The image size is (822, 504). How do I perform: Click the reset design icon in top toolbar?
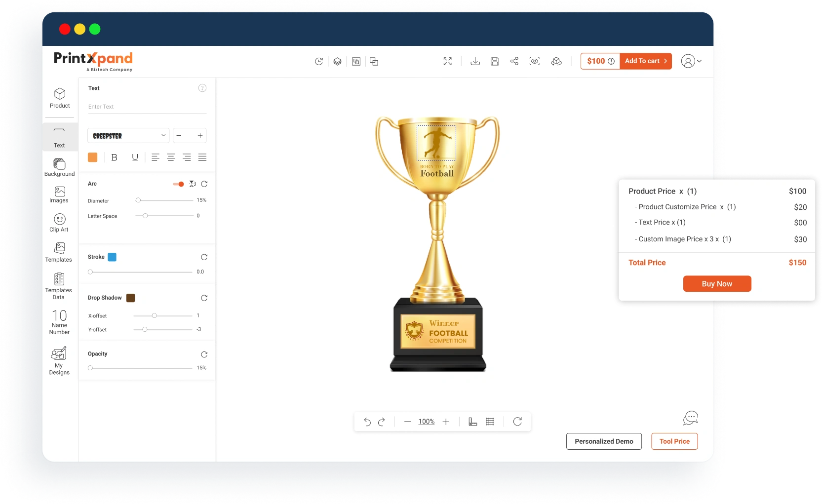click(x=319, y=61)
